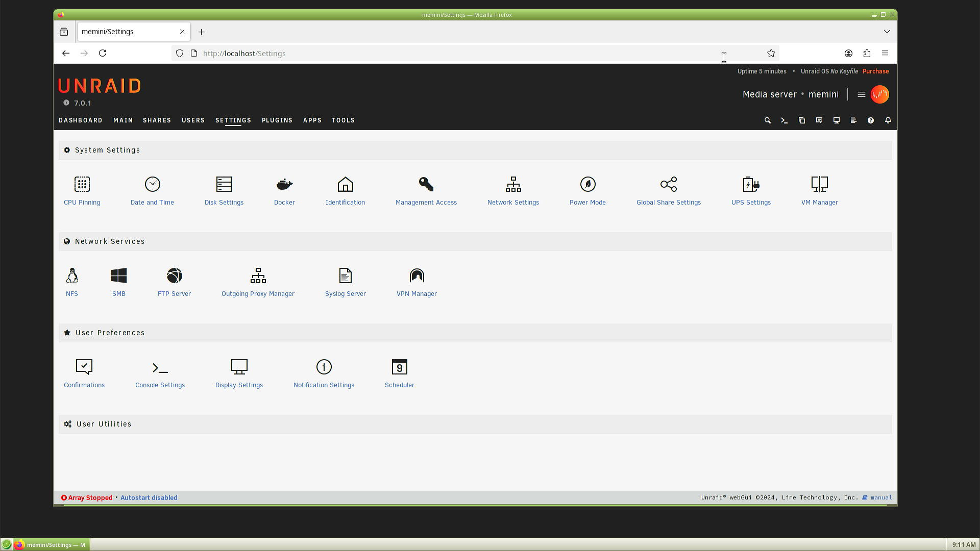Open Display Settings monitor icon

point(239,367)
